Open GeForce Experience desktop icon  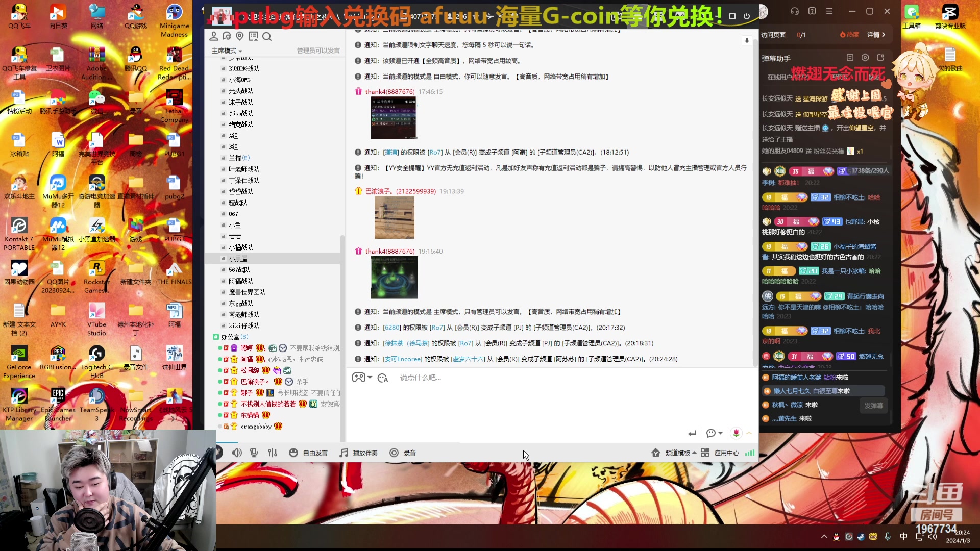[19, 362]
